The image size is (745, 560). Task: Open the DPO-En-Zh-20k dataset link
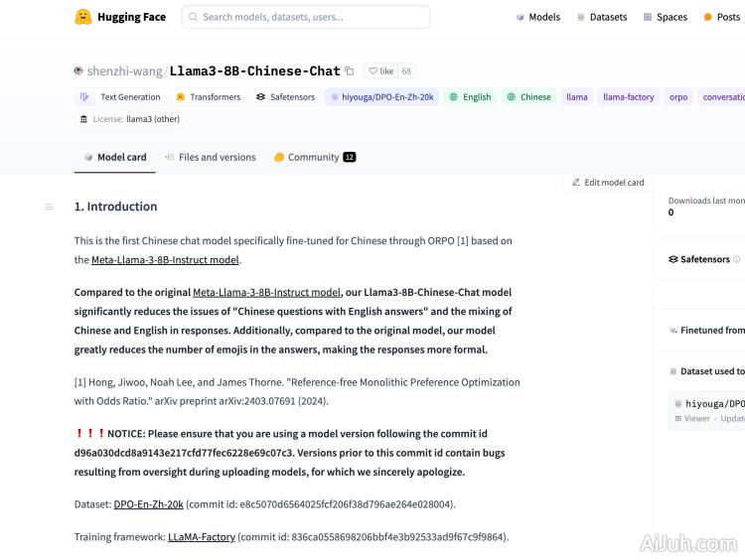tap(148, 504)
